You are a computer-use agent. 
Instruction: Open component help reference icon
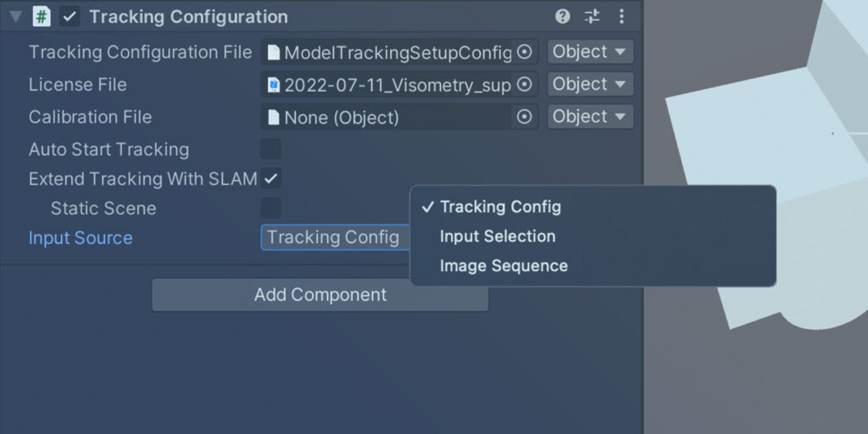click(563, 17)
